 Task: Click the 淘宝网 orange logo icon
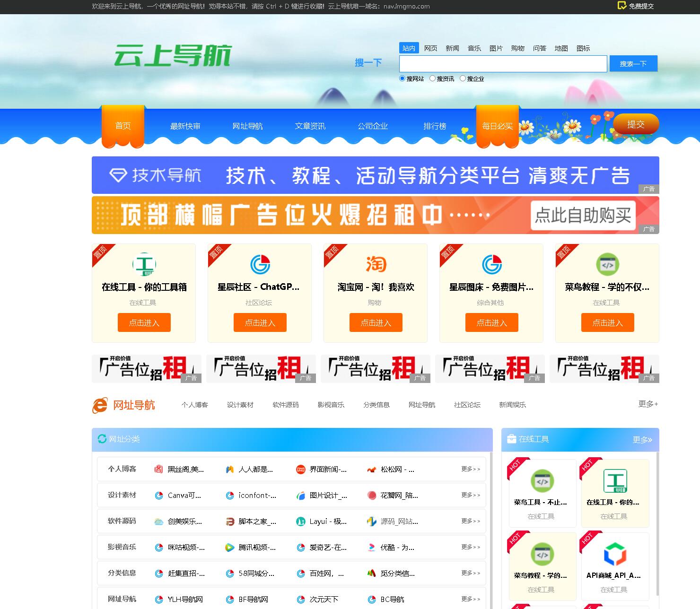(x=376, y=264)
